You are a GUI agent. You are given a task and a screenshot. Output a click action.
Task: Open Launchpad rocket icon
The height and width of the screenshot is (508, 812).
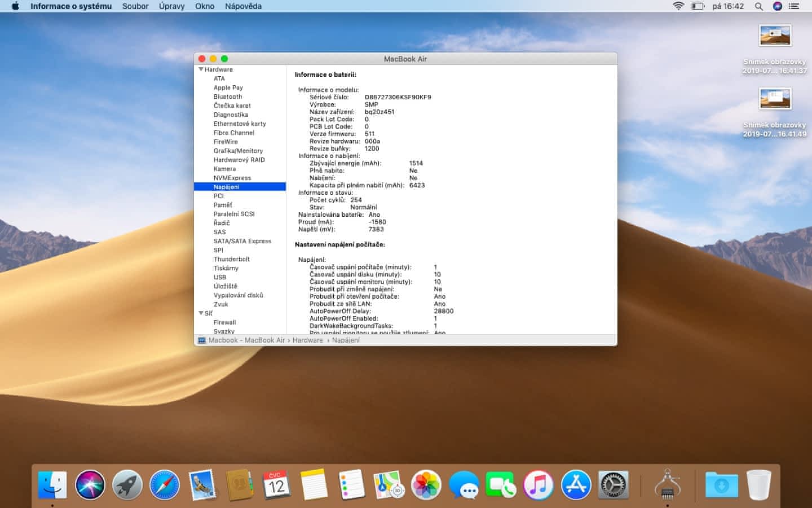(127, 485)
